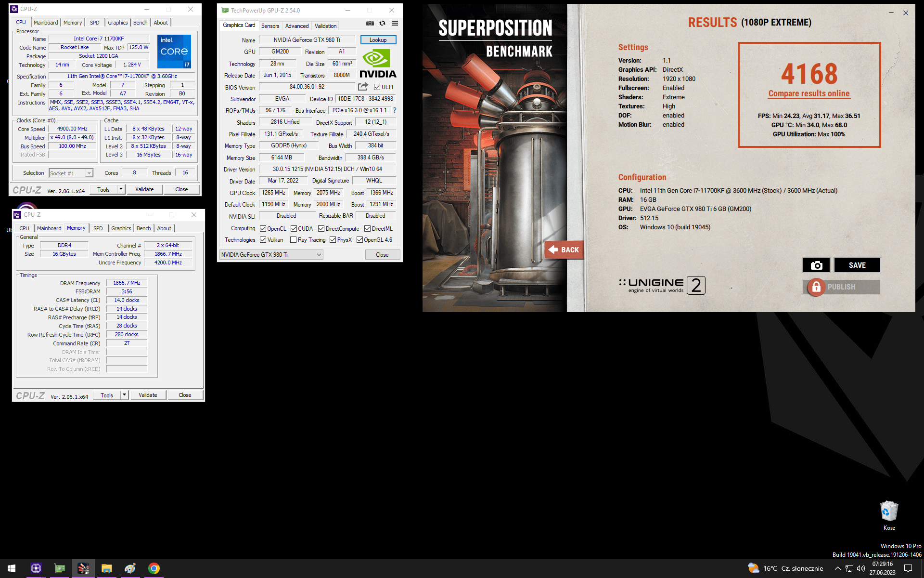Viewport: 924px width, 578px height.
Task: Switch to Mainboard tab in upper CPU-Z
Action: point(46,23)
